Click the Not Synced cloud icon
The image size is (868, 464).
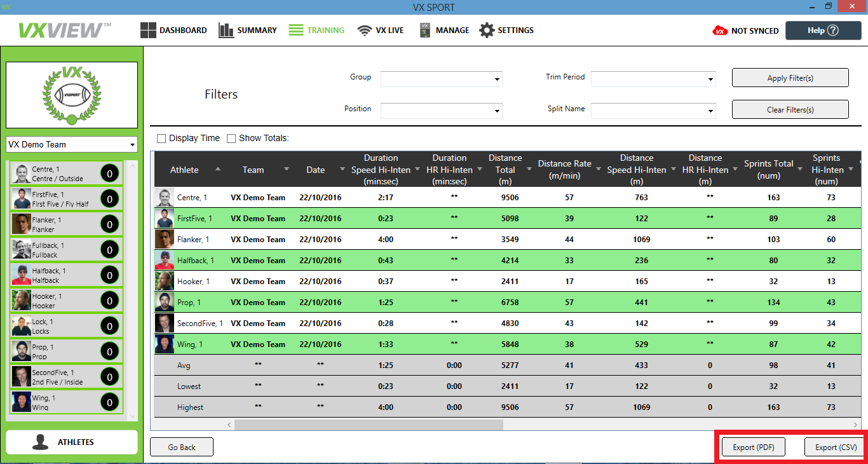pos(720,31)
